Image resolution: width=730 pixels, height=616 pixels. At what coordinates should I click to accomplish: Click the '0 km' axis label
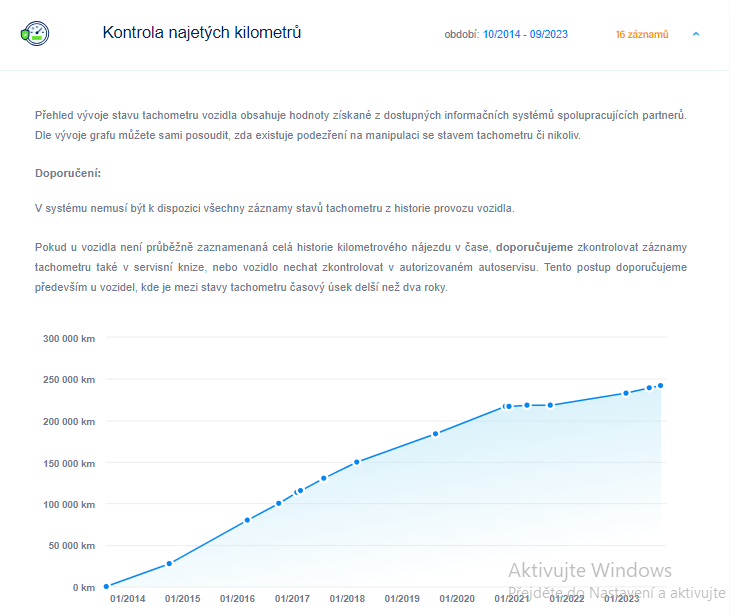coord(84,588)
